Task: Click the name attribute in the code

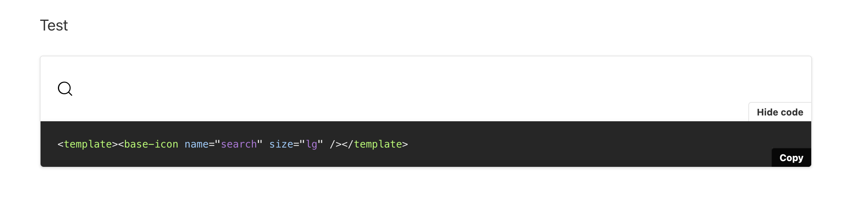Action: 198,144
